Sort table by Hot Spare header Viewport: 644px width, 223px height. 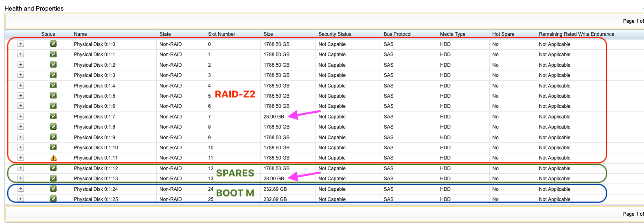[x=503, y=34]
